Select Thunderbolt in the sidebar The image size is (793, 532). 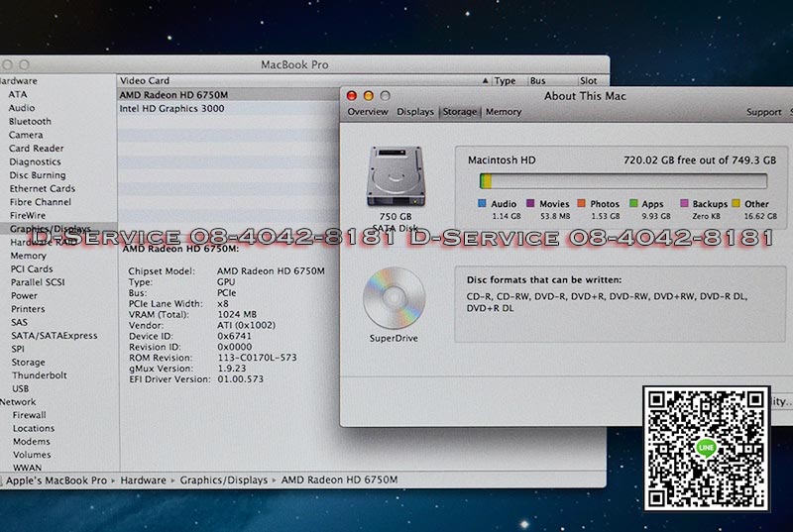click(40, 375)
